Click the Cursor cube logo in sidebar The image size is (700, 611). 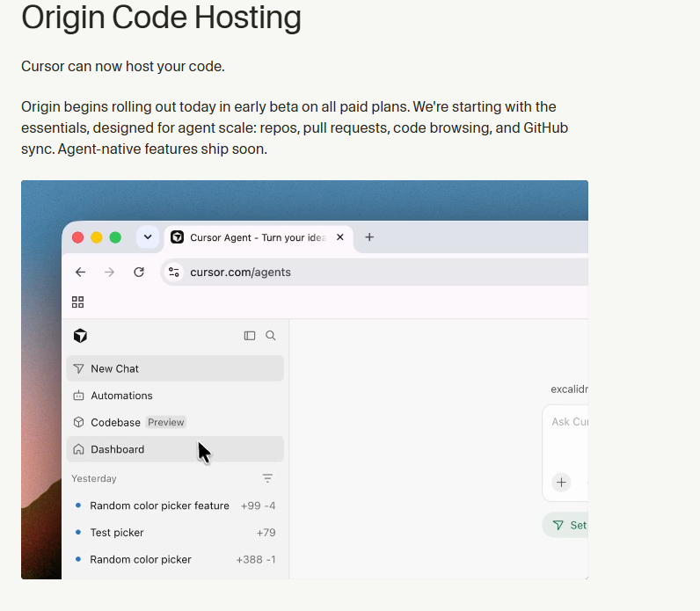point(80,336)
